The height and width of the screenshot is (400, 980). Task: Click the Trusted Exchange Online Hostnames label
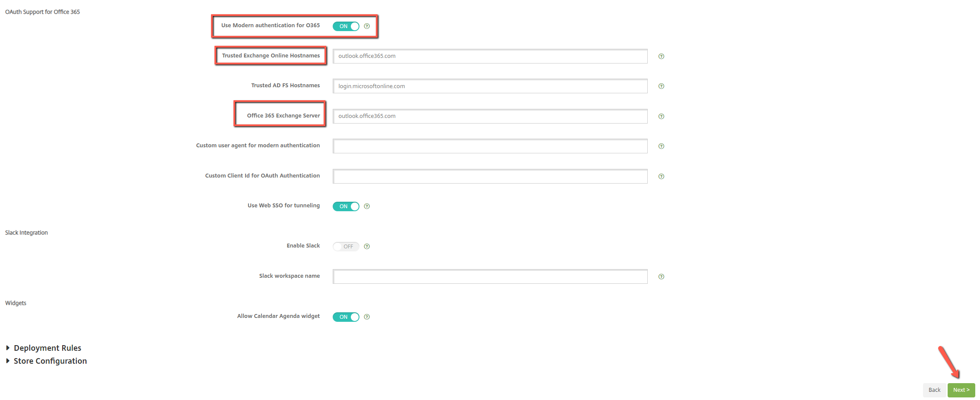(x=271, y=56)
